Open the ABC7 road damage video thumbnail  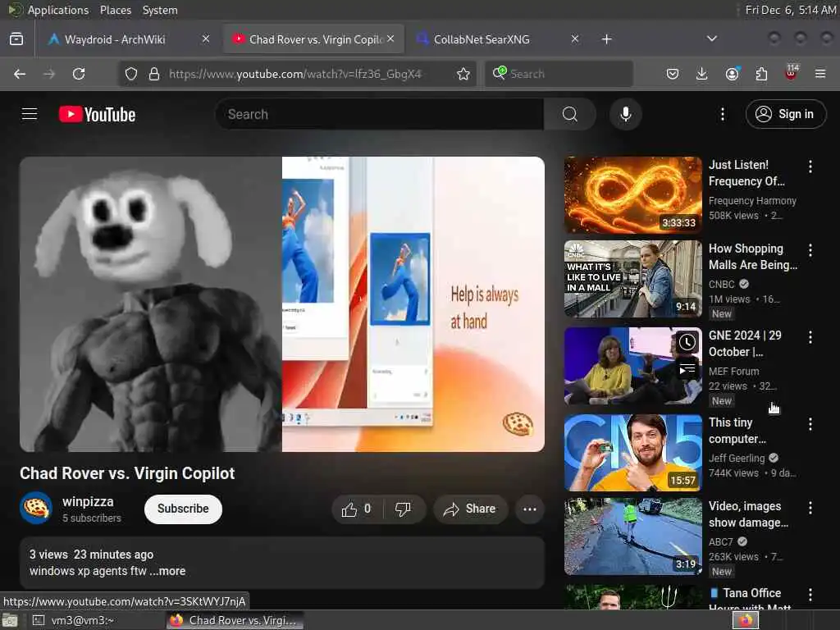tap(632, 536)
